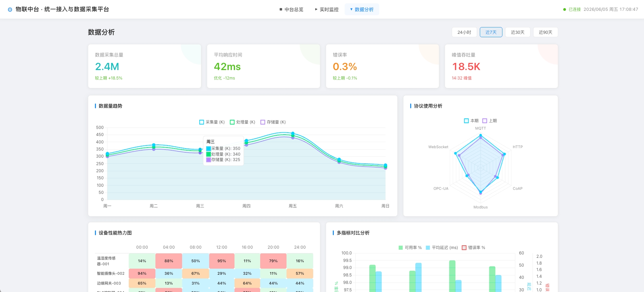Click the HTTP radar axis label
This screenshot has height=292, width=644.
518,147
